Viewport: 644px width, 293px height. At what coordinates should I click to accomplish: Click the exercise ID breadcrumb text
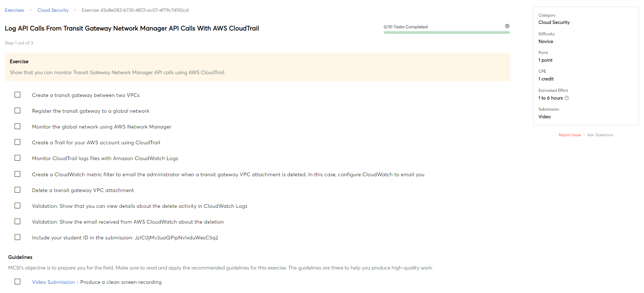click(x=135, y=10)
